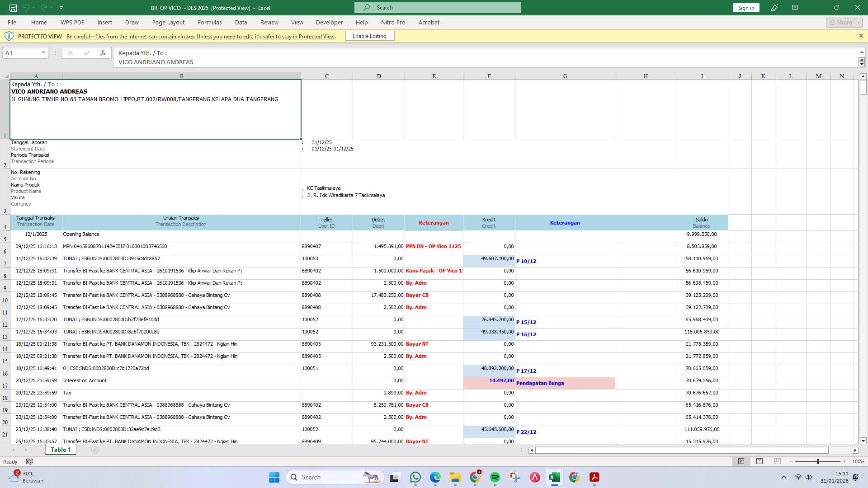Viewport: 868px width, 488px height.
Task: Open the Name Box dropdown
Action: pos(43,53)
